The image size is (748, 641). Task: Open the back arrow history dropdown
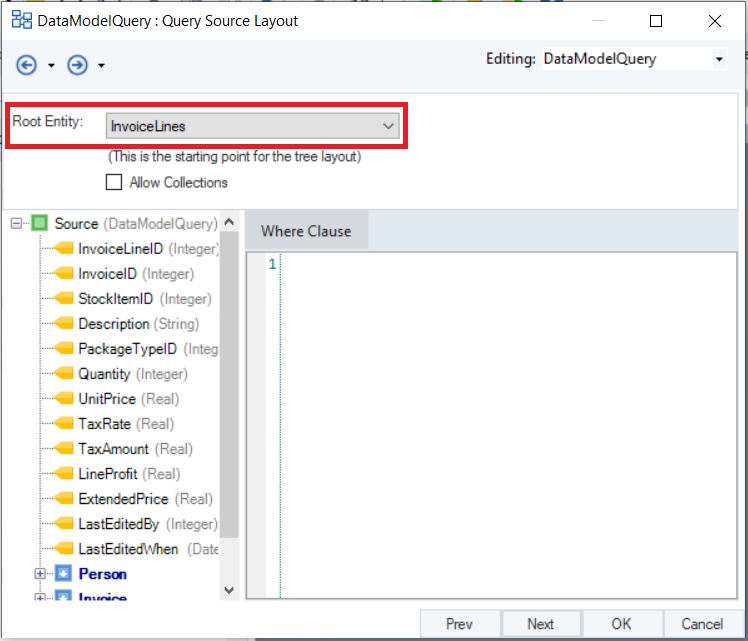coord(51,65)
